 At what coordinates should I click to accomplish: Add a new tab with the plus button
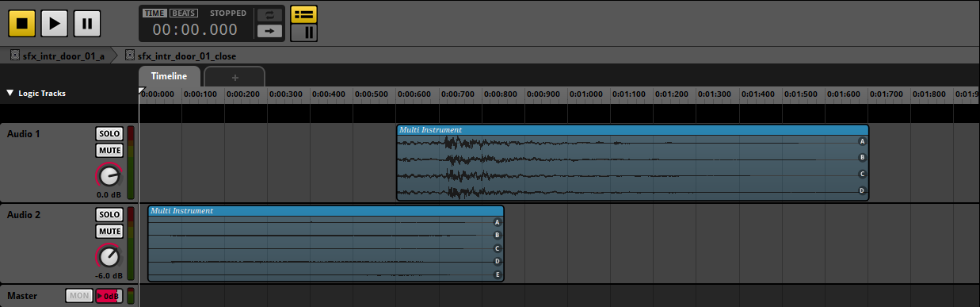click(x=235, y=77)
